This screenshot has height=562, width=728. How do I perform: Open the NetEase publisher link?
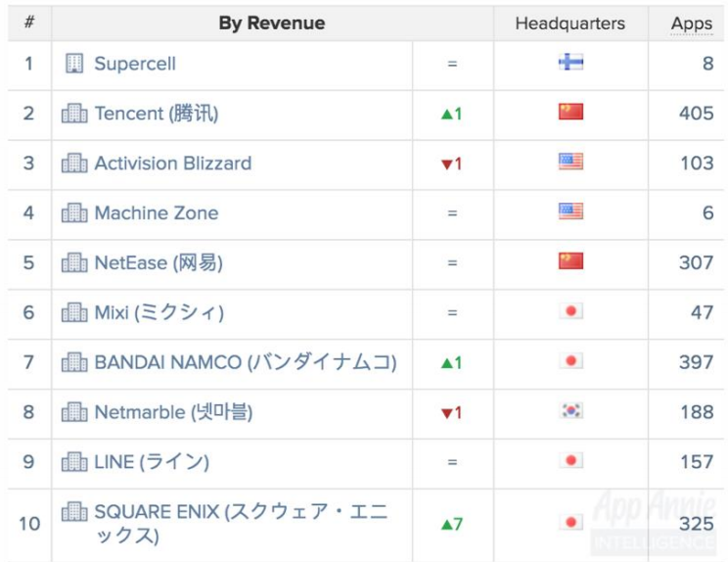point(158,262)
